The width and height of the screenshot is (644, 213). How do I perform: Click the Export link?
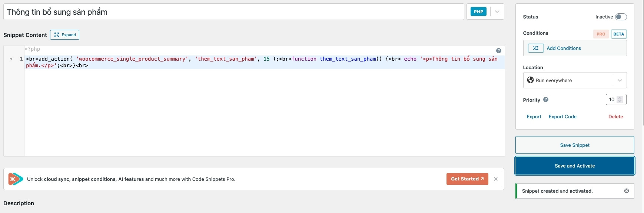(x=534, y=116)
